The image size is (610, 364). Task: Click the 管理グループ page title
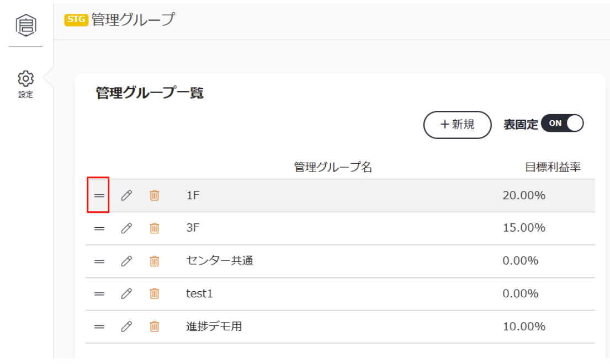point(134,19)
